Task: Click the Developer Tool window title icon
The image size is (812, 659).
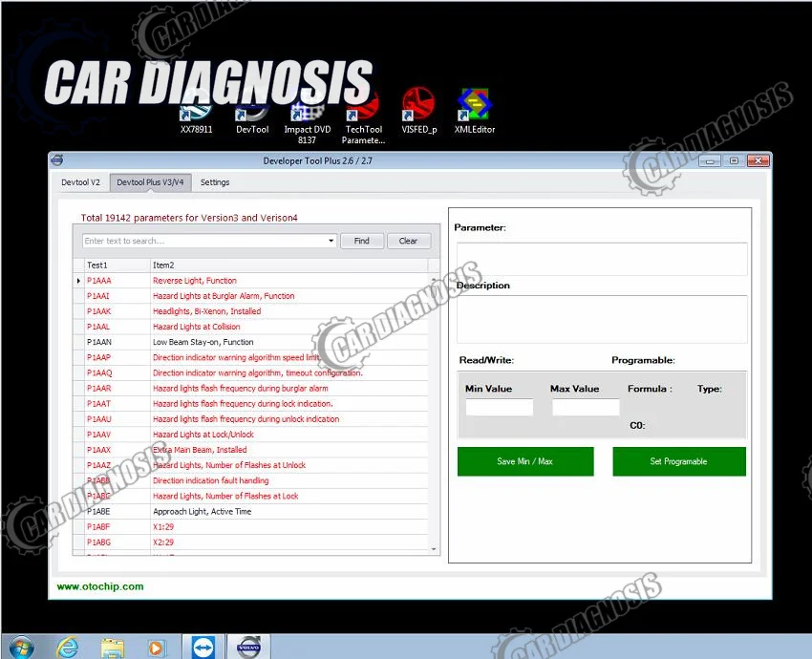Action: click(x=57, y=160)
